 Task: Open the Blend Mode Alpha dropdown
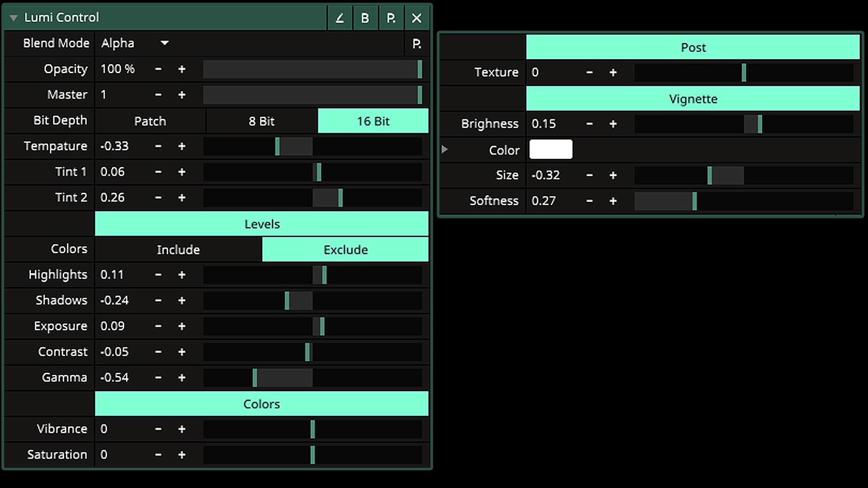tap(165, 43)
